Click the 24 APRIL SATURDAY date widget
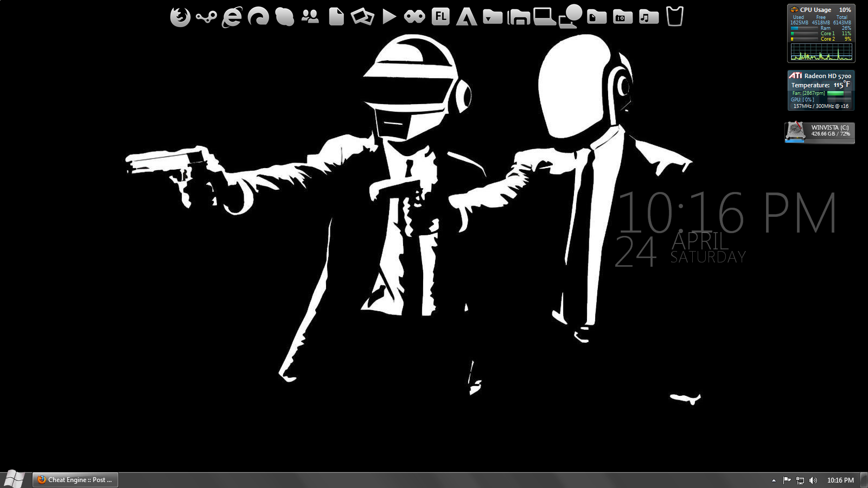The width and height of the screenshot is (868, 488). point(681,250)
